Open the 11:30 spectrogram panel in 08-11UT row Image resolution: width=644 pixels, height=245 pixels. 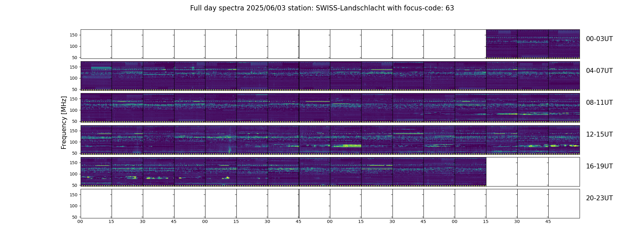click(x=533, y=108)
